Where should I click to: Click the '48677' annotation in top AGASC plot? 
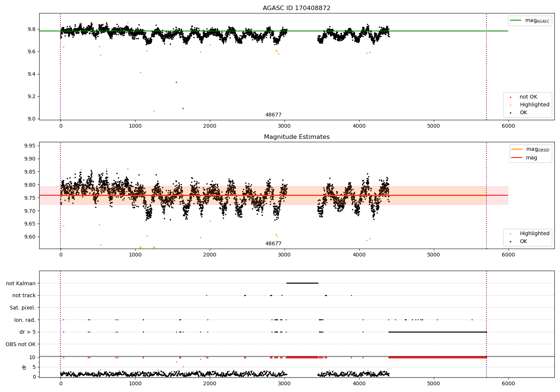click(x=273, y=115)
